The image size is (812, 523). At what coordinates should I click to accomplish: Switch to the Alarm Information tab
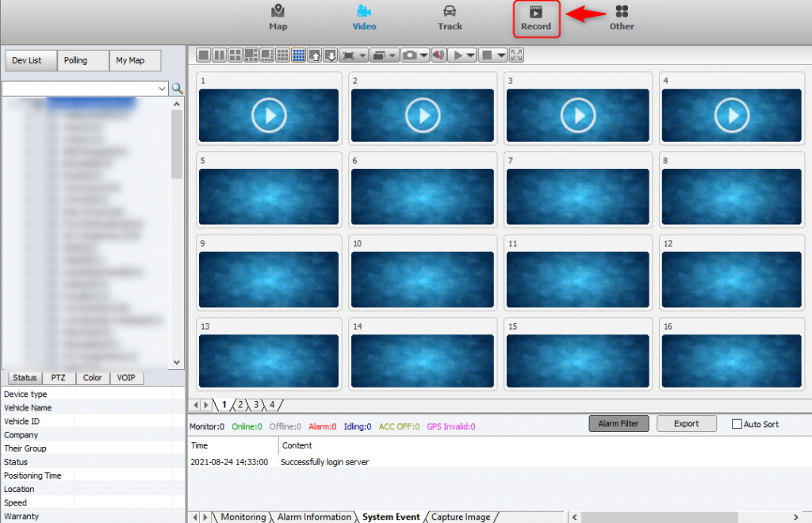314,517
